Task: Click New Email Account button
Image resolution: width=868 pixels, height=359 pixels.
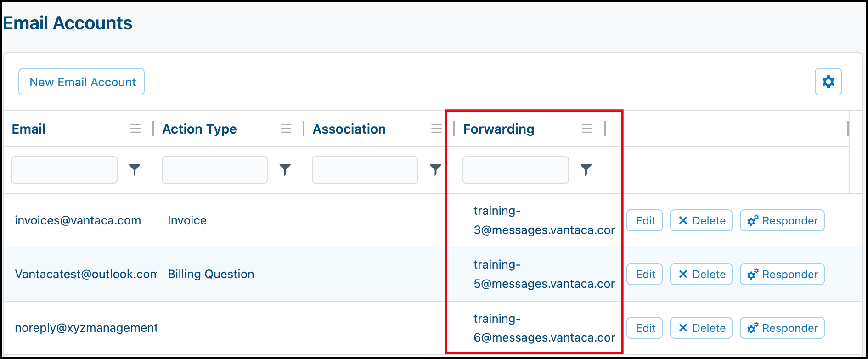Action: click(82, 82)
